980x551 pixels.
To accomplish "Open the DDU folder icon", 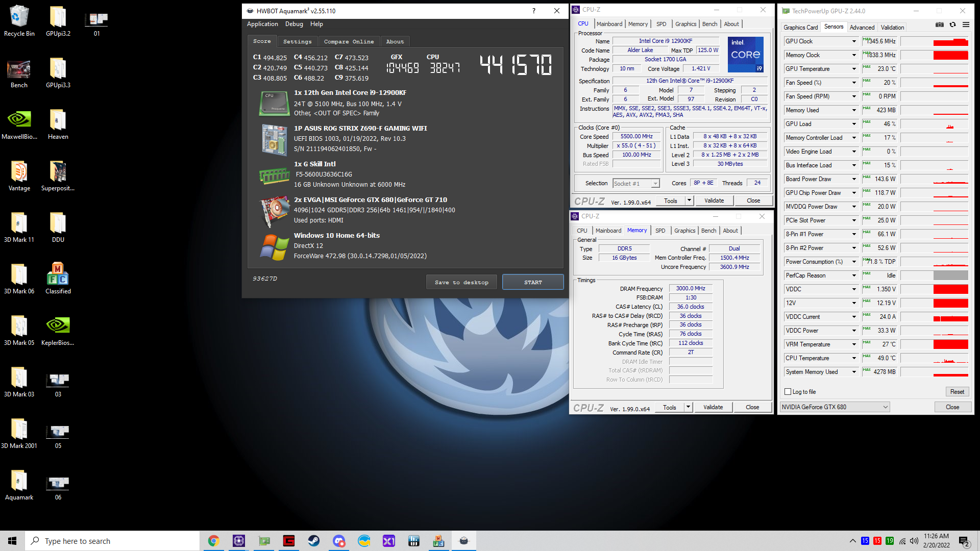I will click(x=58, y=227).
